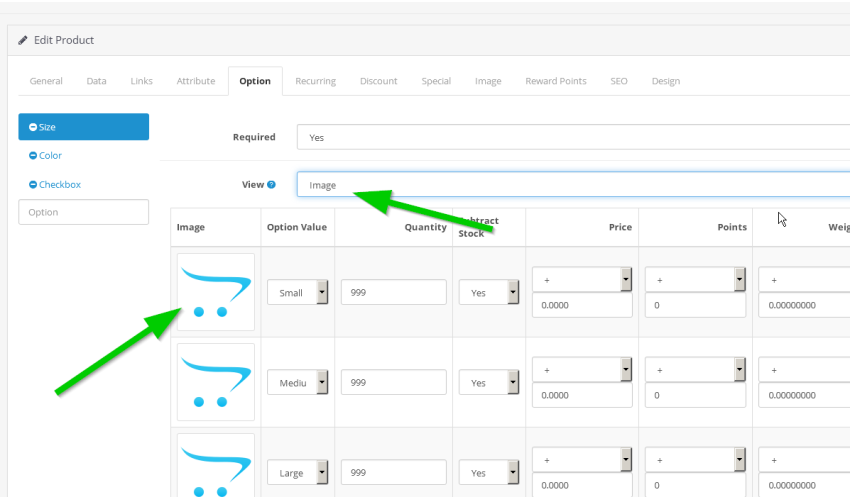
Task: Change the image thumbnail for Large row
Action: pyautogui.click(x=216, y=466)
